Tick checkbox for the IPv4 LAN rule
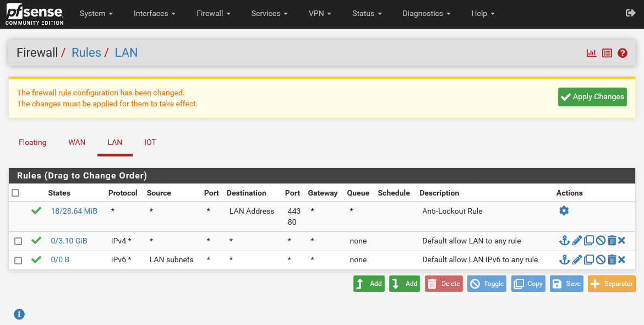The width and height of the screenshot is (644, 325). coord(18,241)
